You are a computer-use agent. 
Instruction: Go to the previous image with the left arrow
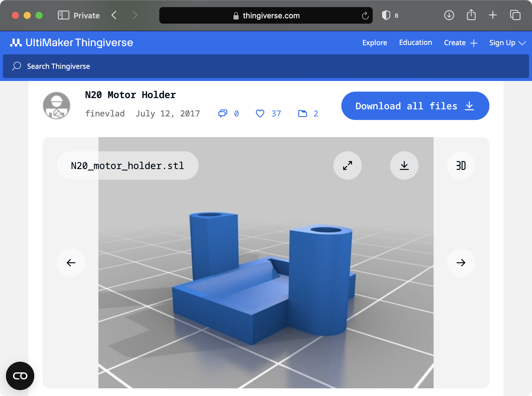click(71, 263)
